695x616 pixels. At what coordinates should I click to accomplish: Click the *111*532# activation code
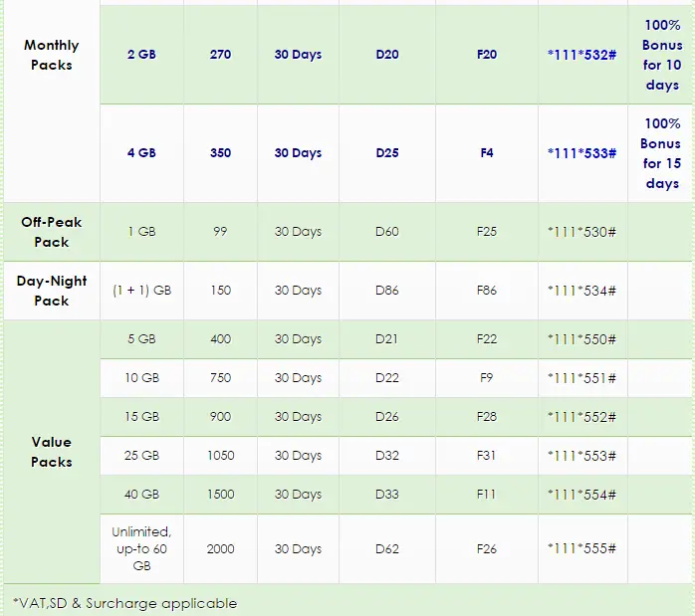click(x=581, y=55)
